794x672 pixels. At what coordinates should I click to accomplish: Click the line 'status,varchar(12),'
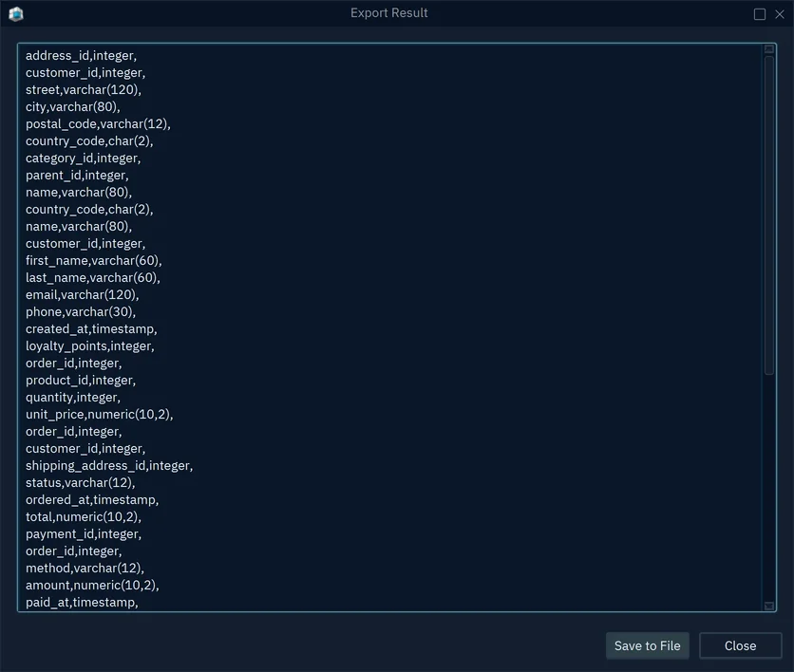[81, 483]
